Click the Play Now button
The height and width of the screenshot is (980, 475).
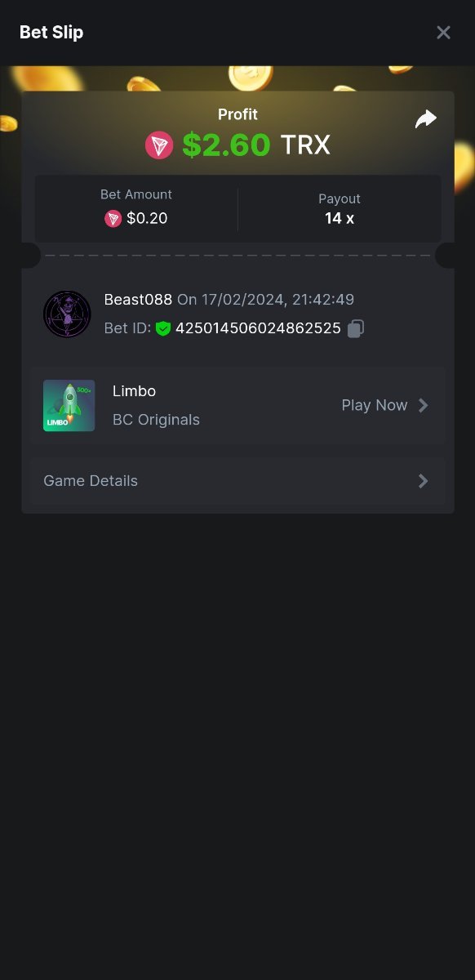click(x=384, y=405)
